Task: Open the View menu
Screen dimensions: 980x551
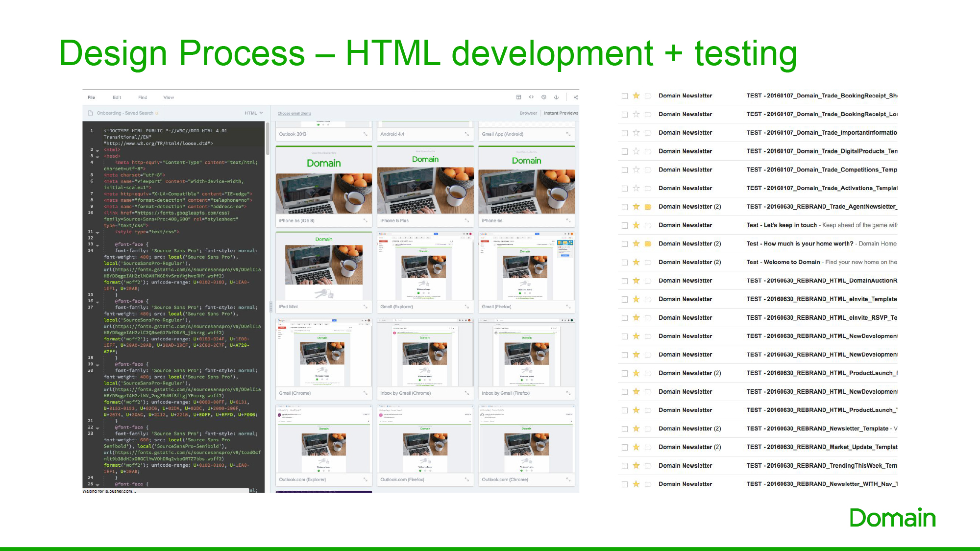Action: tap(169, 97)
